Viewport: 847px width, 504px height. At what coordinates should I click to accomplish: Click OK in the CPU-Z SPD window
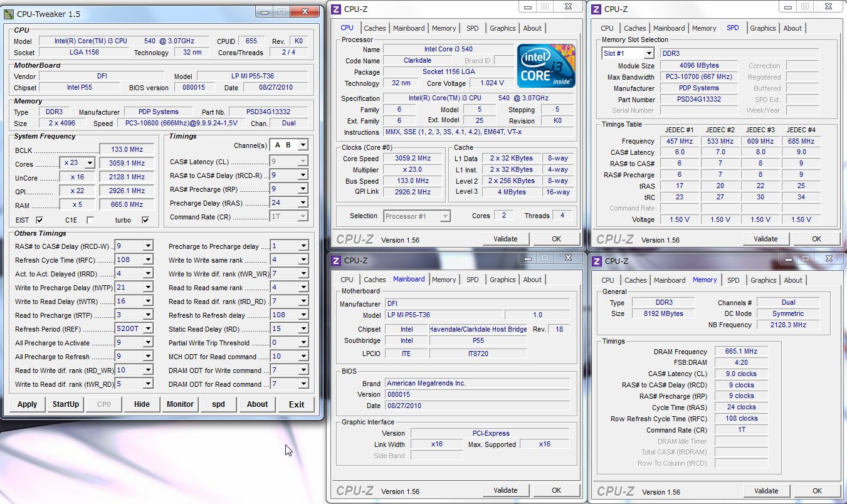[x=816, y=239]
